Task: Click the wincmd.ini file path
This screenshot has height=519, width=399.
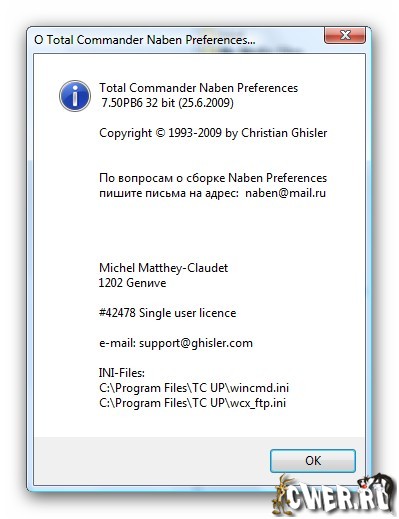Action: click(194, 388)
